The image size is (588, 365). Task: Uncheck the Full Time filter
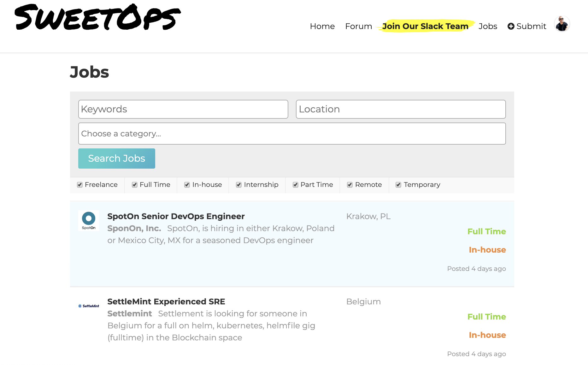135,185
